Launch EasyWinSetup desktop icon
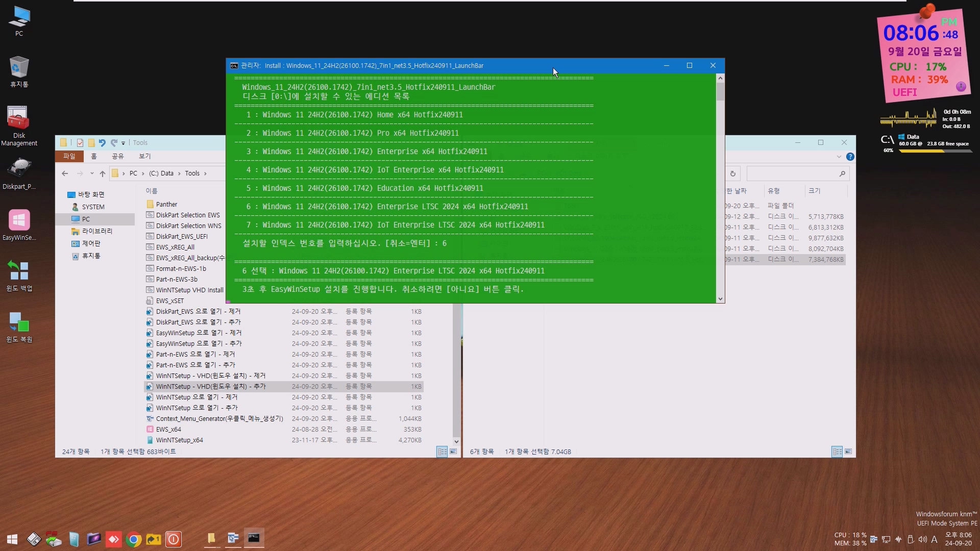Image resolution: width=980 pixels, height=551 pixels. pyautogui.click(x=19, y=225)
